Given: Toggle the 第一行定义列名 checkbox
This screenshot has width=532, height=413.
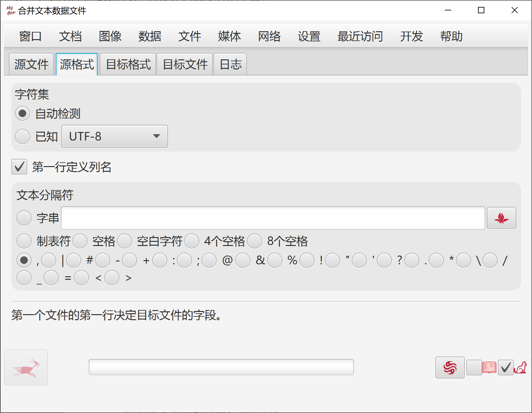Looking at the screenshot, I should pos(19,167).
